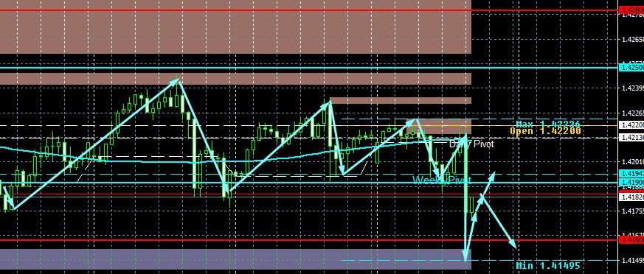Click the Open 1.42200 label
Screen dimensions: 644x274
coord(545,131)
